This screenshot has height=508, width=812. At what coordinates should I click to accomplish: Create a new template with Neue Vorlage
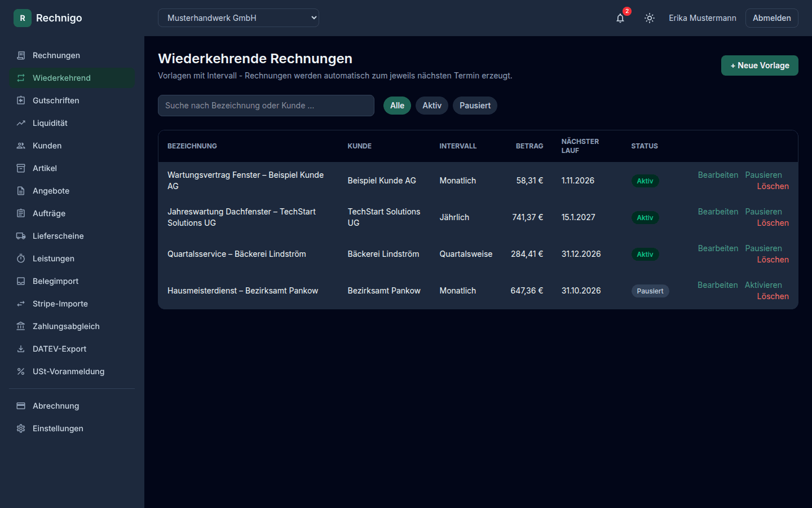(760, 65)
